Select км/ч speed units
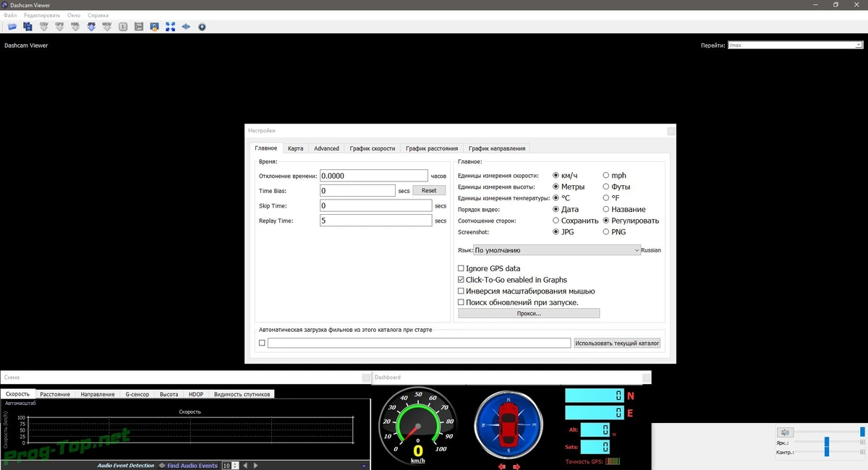Screen dimensions: 868x470 point(564,176)
